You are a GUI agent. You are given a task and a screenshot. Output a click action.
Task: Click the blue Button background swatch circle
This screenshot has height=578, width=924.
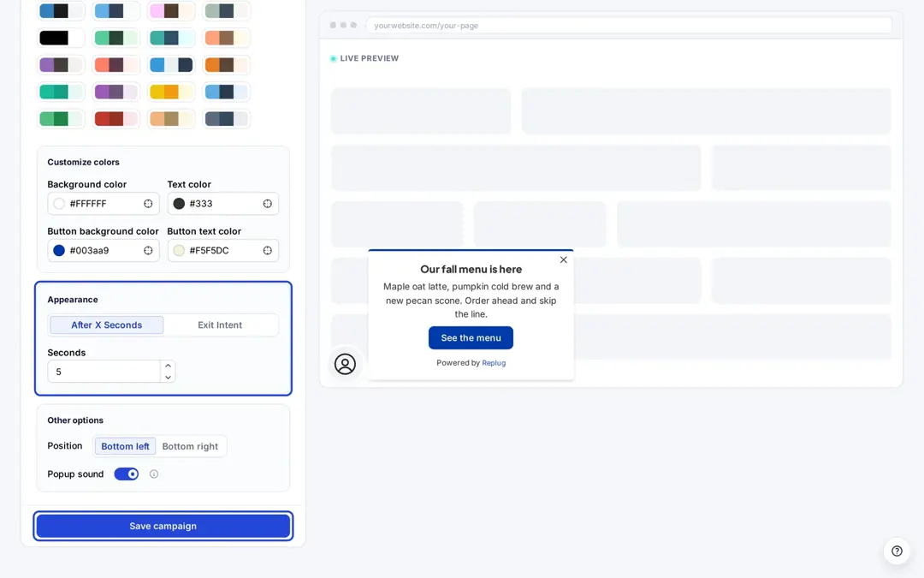59,251
